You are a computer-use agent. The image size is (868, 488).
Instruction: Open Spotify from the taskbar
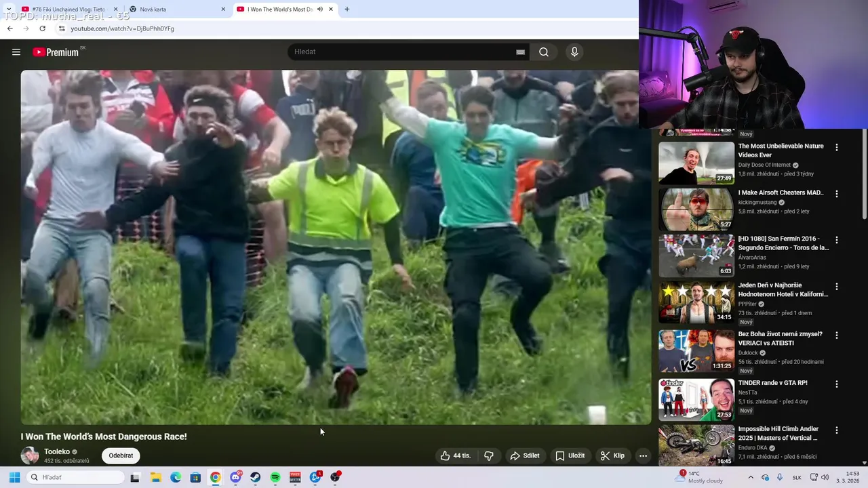tap(275, 477)
